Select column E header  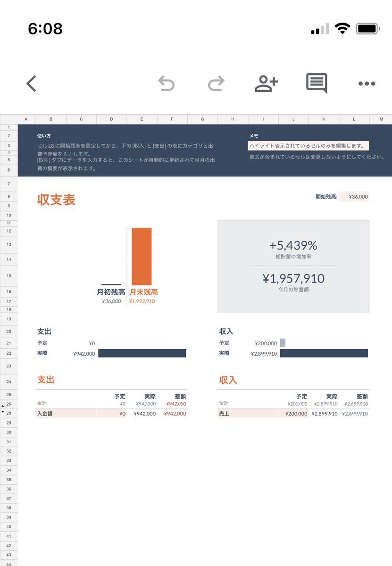tap(142, 119)
